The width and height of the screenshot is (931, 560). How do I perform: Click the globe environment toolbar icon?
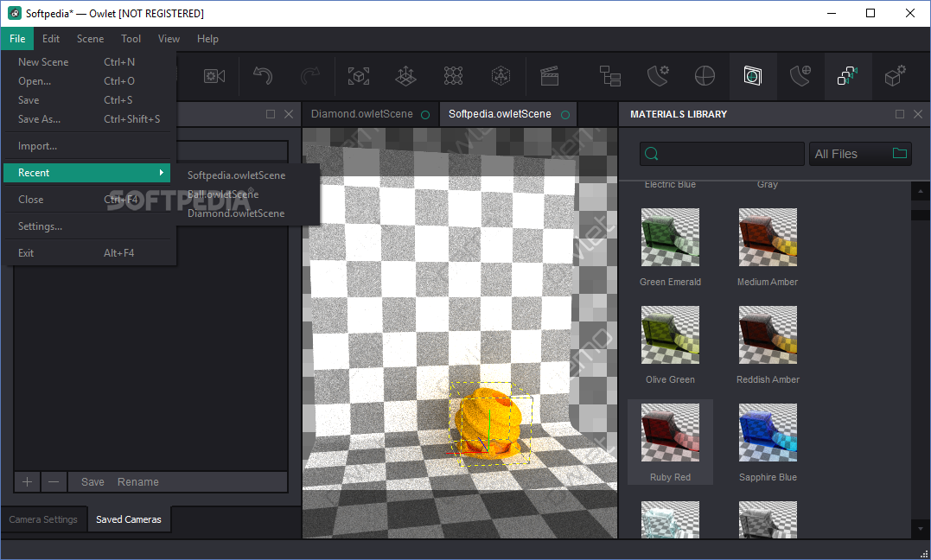(x=705, y=76)
